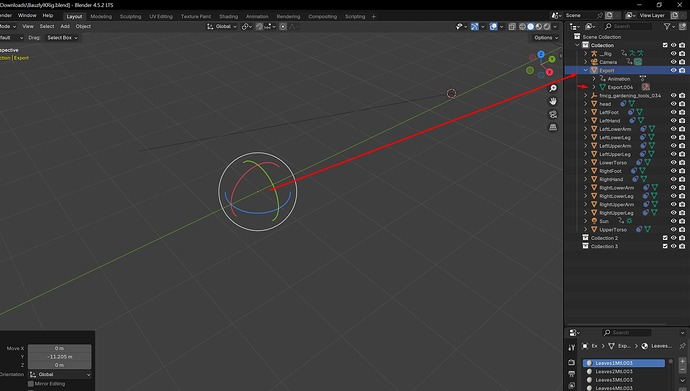Uncheck main Collection exclude checkbox
690x391 pixels.
tap(665, 45)
